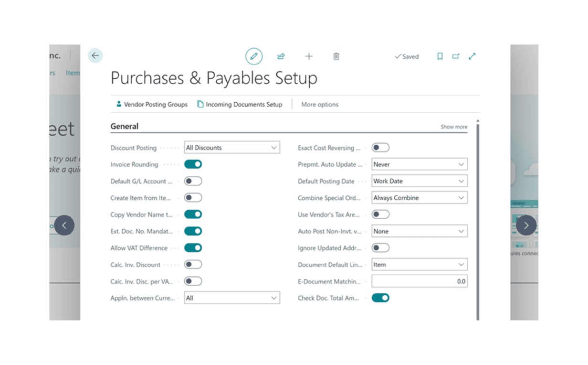
Task: Go to previous slide with left arrow
Action: [x=64, y=225]
